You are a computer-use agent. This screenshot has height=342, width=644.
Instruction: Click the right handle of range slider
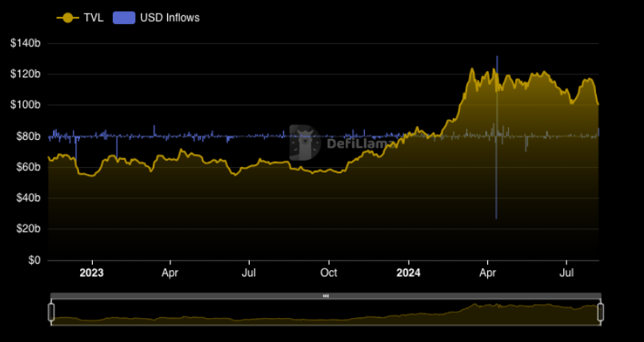click(x=599, y=312)
